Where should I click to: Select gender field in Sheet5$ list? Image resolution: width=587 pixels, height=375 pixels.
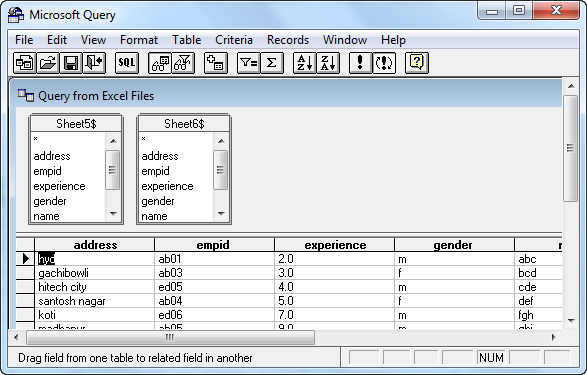pos(50,201)
